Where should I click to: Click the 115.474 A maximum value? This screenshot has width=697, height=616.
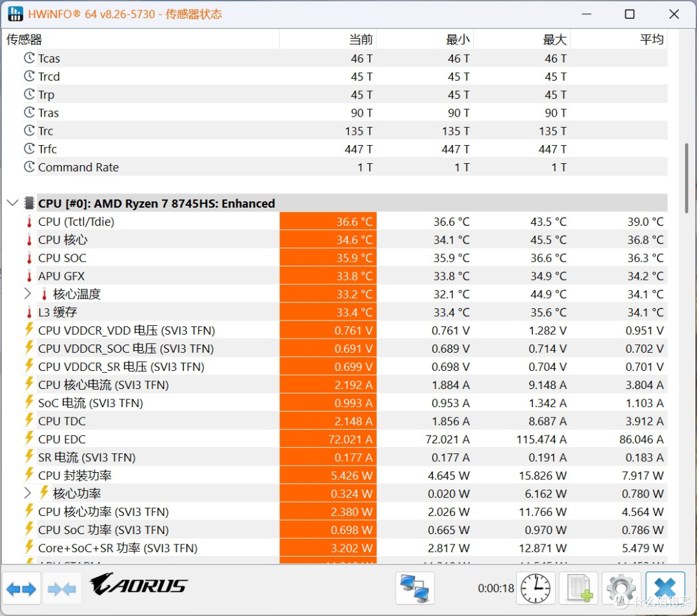click(541, 439)
